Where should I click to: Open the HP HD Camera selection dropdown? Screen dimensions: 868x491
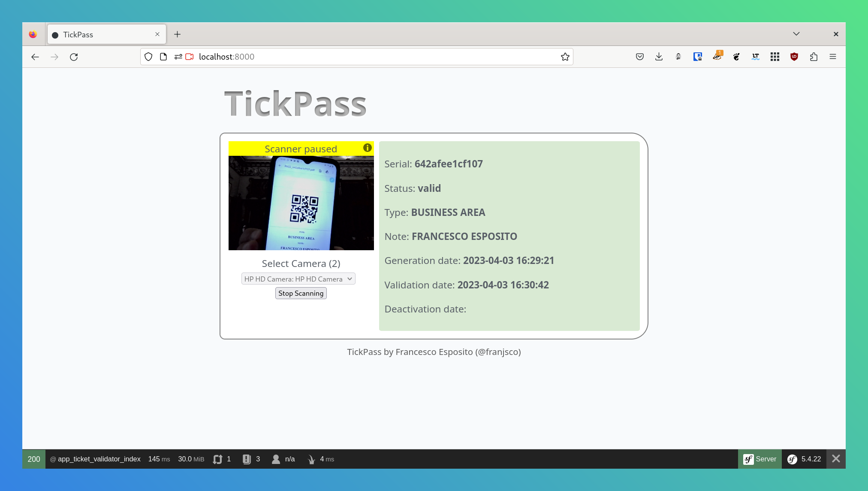298,279
